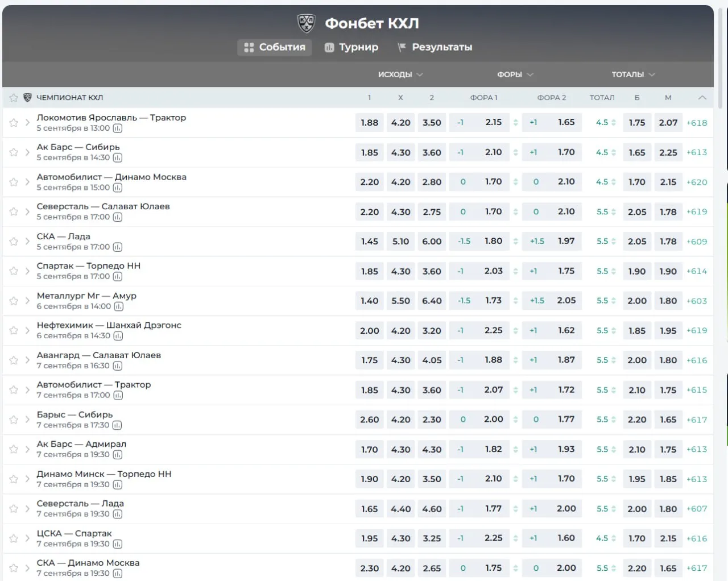The width and height of the screenshot is (728, 581).
Task: Open stats icon for Авангард — Салават Юлаев
Action: (117, 366)
